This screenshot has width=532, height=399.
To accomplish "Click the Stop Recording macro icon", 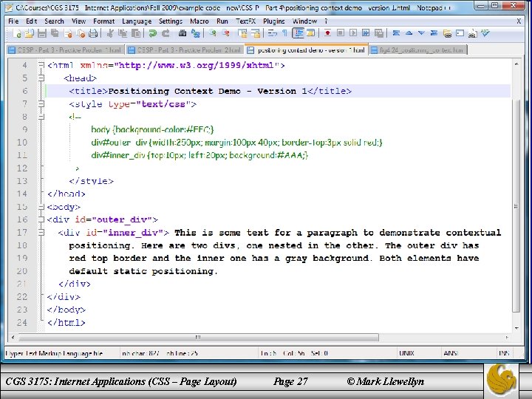I will pyautogui.click(x=340, y=34).
